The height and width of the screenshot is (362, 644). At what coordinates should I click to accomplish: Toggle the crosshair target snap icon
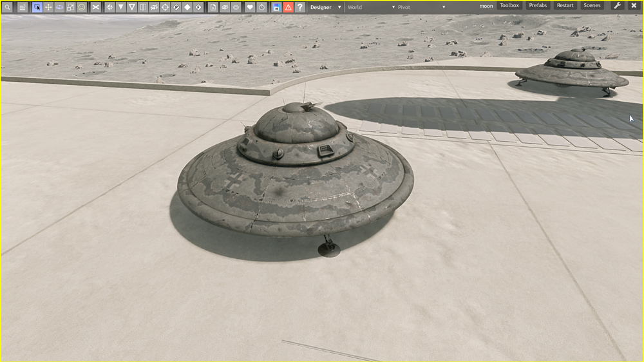(x=165, y=7)
